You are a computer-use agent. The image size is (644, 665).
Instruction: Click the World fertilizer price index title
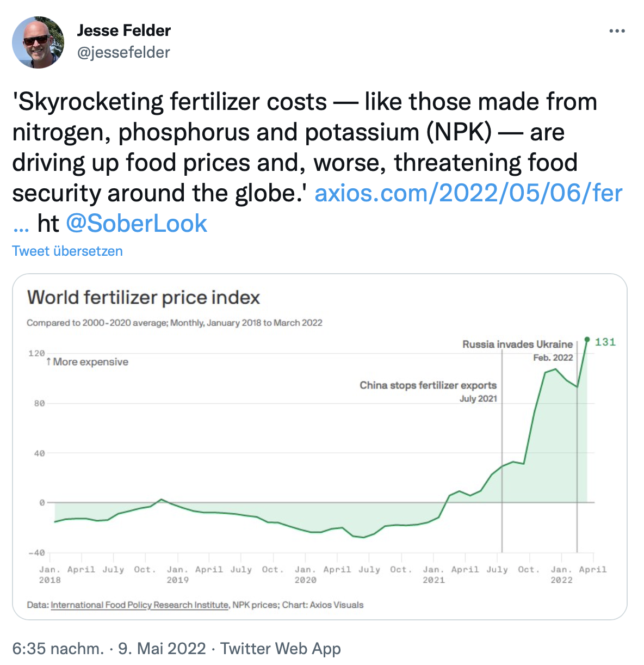[144, 298]
